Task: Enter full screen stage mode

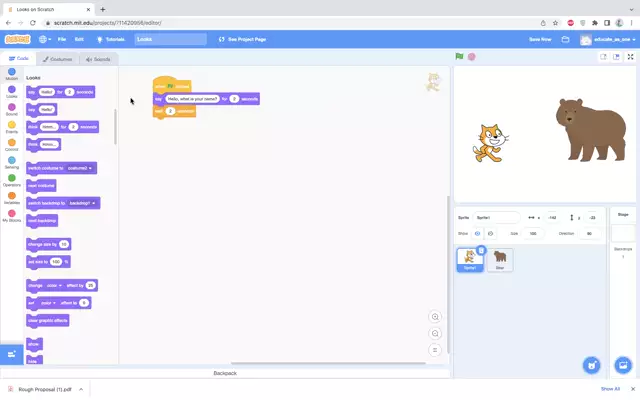Action: pos(631,57)
